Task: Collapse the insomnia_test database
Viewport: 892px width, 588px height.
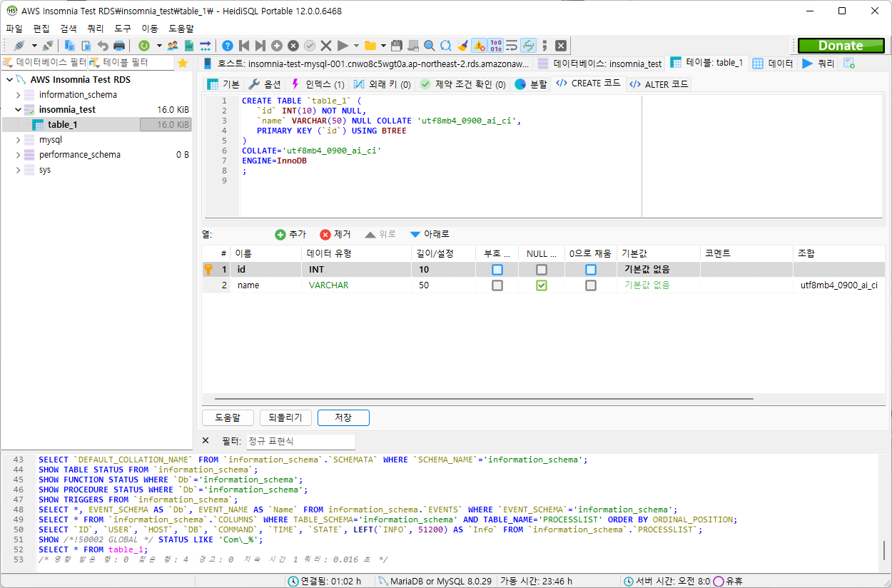Action: click(19, 109)
